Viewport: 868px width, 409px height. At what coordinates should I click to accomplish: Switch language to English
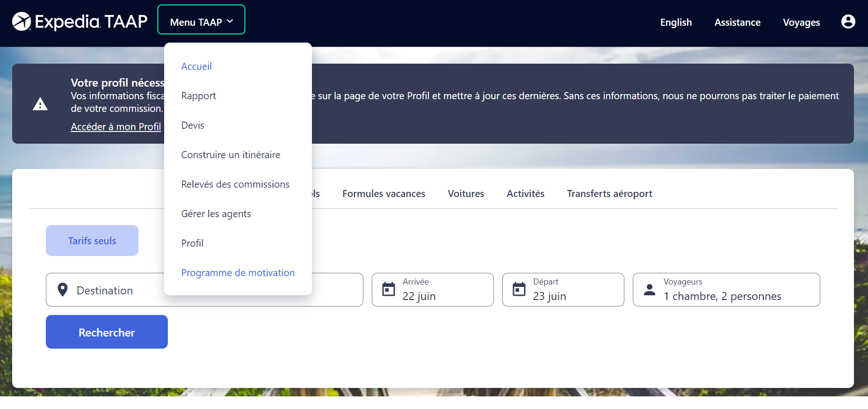pyautogui.click(x=676, y=22)
